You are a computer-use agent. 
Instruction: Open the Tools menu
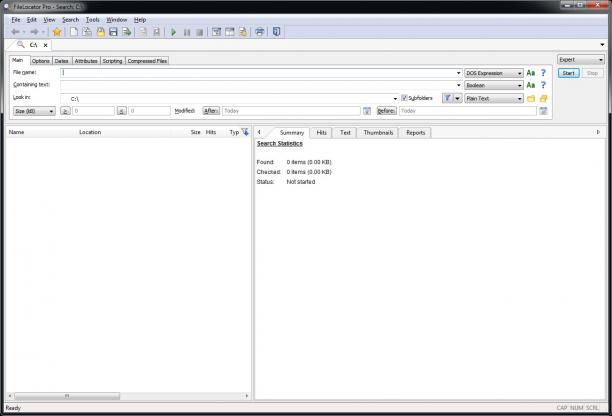tap(93, 20)
